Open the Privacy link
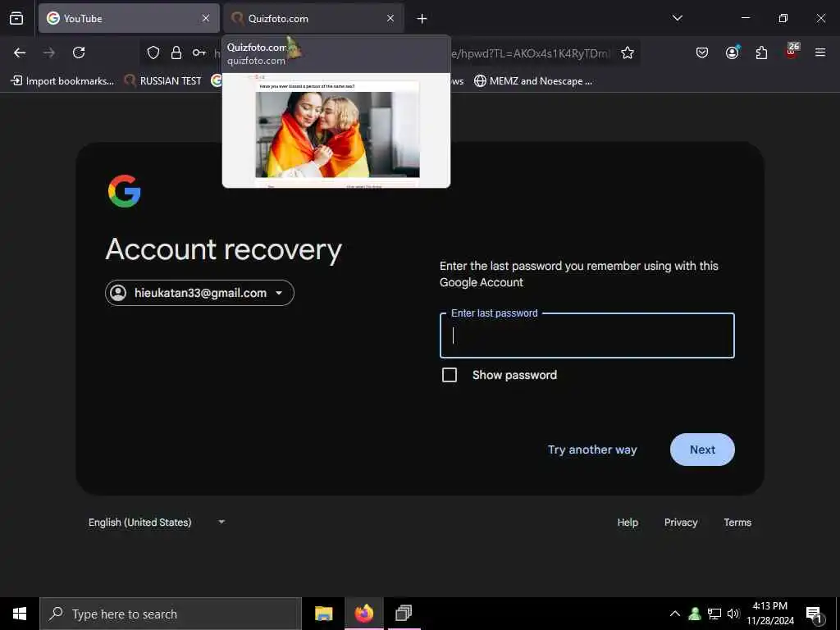 point(681,523)
